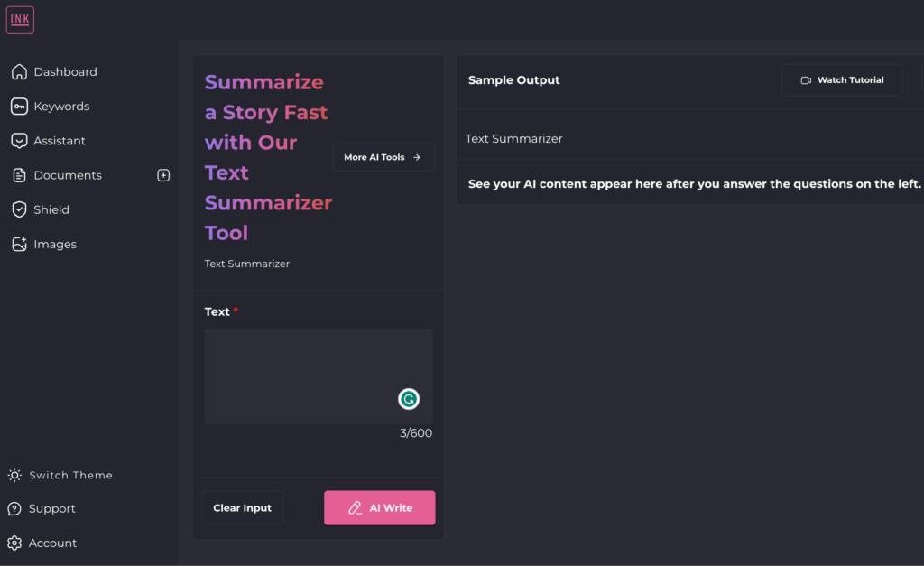Open More AI Tools

383,157
